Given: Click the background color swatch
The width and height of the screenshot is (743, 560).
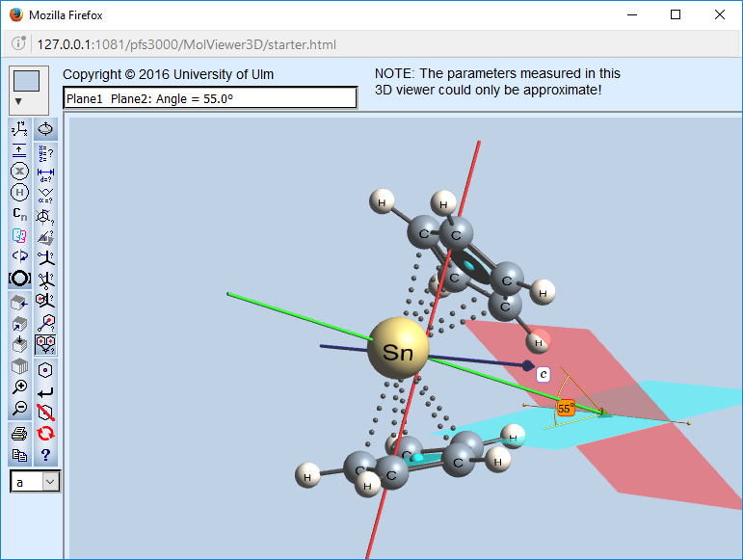Looking at the screenshot, I should (x=26, y=81).
